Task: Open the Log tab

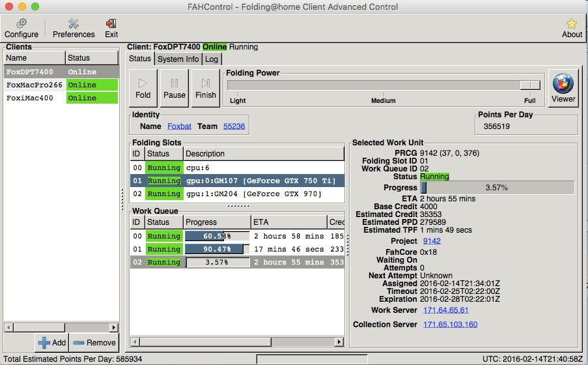Action: 212,59
